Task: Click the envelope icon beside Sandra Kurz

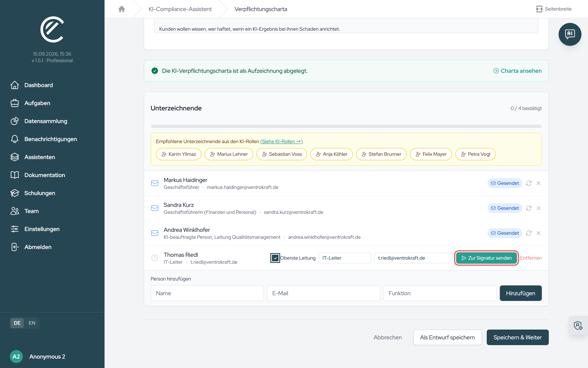Action: click(x=155, y=208)
